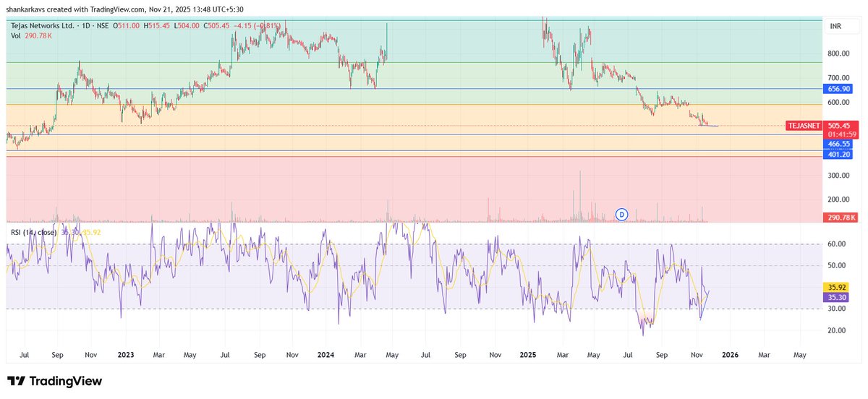Click the 2024 label on time axis

(326, 356)
